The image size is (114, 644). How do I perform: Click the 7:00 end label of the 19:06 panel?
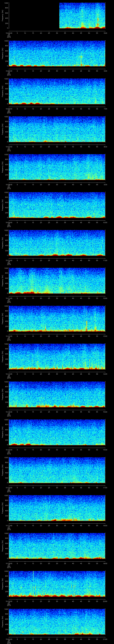coord(105,109)
